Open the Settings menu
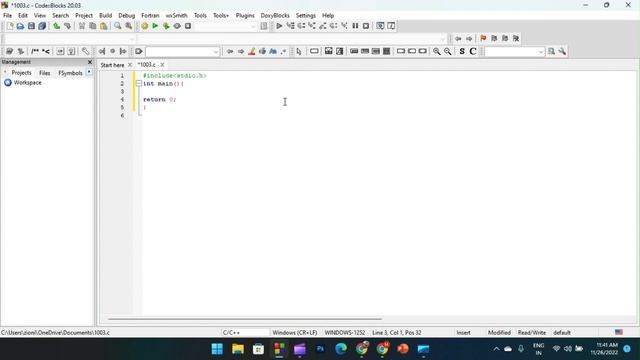The width and height of the screenshot is (640, 360). [306, 16]
